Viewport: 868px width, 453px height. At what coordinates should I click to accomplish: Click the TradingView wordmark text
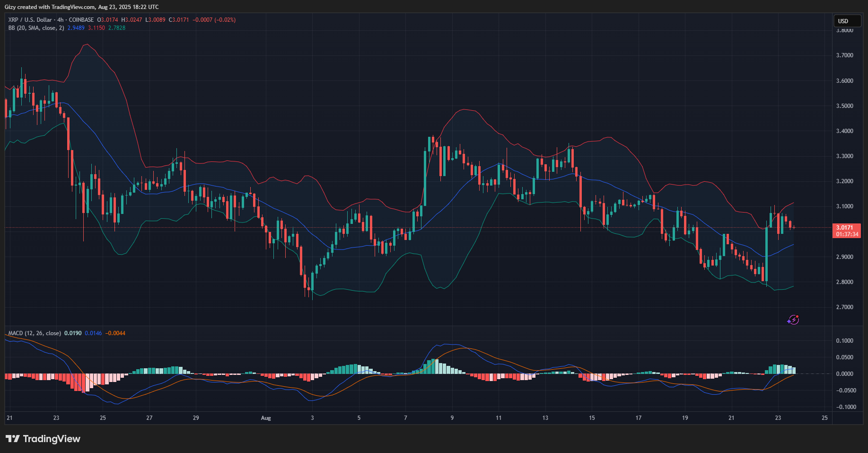click(52, 439)
